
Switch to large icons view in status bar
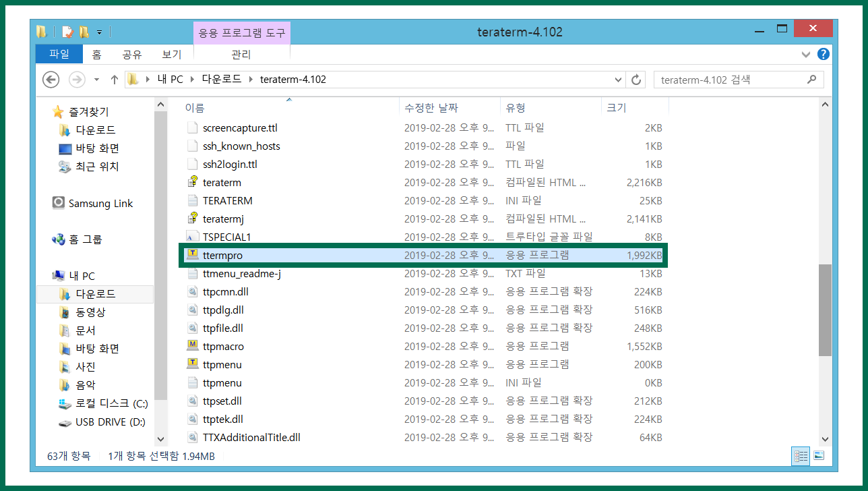pyautogui.click(x=819, y=456)
